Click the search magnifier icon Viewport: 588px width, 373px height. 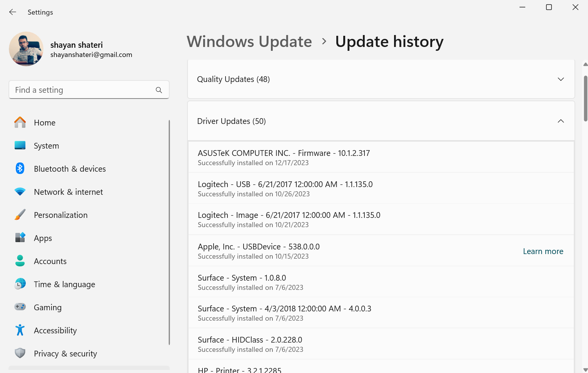pyautogui.click(x=159, y=90)
